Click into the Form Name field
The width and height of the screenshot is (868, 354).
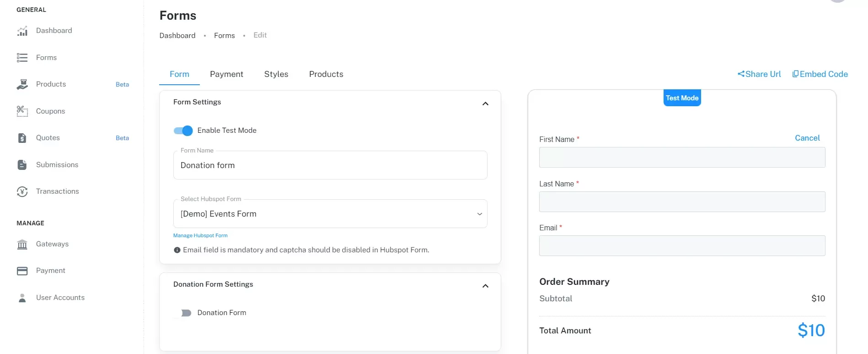click(330, 165)
